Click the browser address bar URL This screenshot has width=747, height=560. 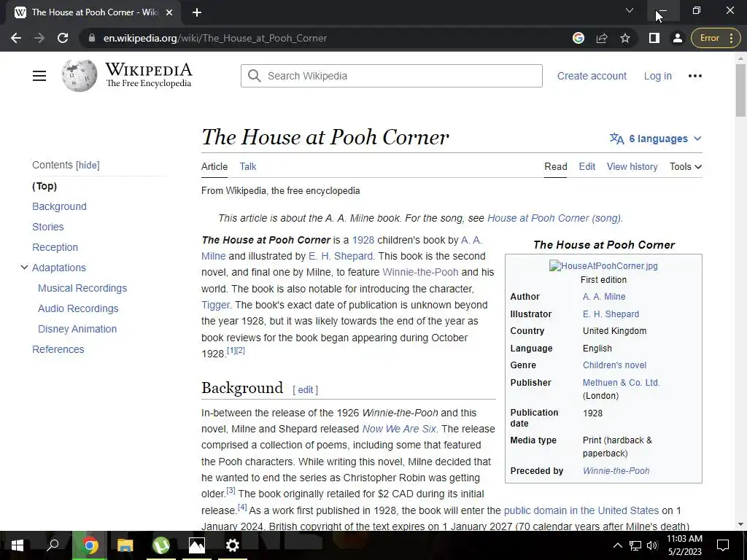click(x=215, y=38)
